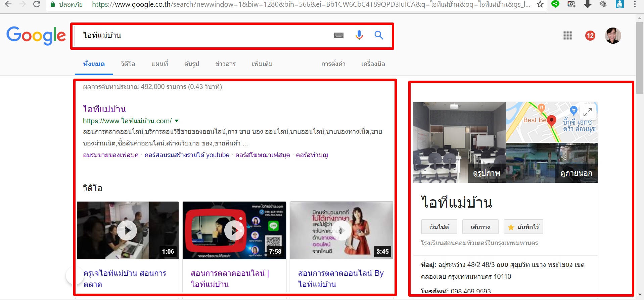Click the เว็บไซต์ button in knowledge panel

439,227
